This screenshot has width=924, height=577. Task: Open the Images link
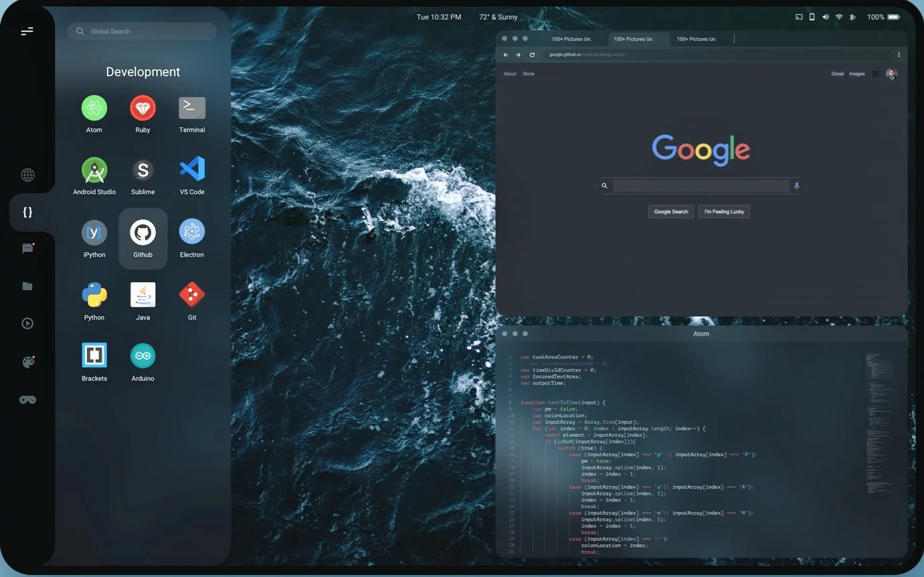857,74
